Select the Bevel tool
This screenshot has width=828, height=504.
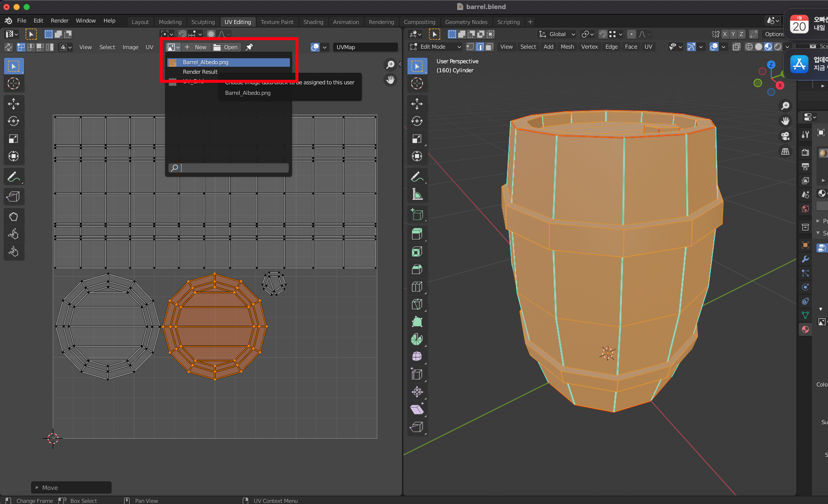click(x=417, y=269)
